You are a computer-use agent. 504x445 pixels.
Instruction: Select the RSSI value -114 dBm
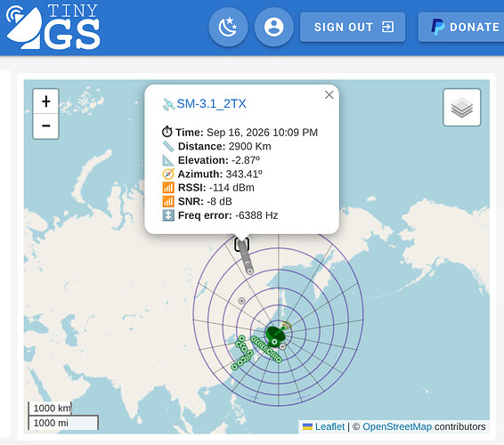click(x=232, y=188)
